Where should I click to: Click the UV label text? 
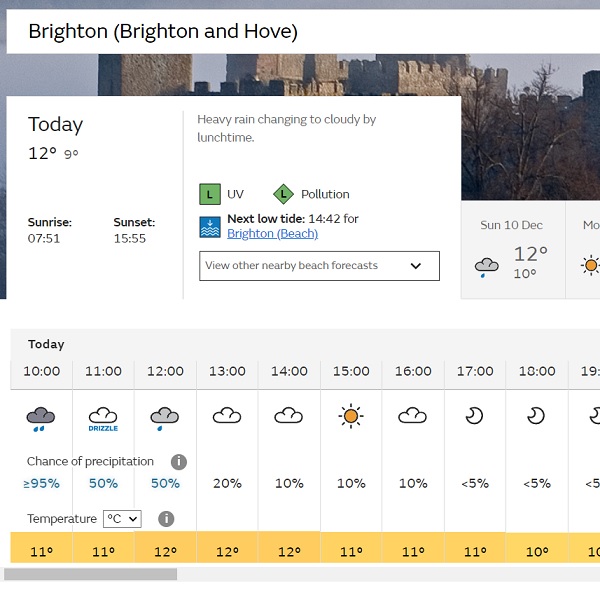click(x=235, y=194)
